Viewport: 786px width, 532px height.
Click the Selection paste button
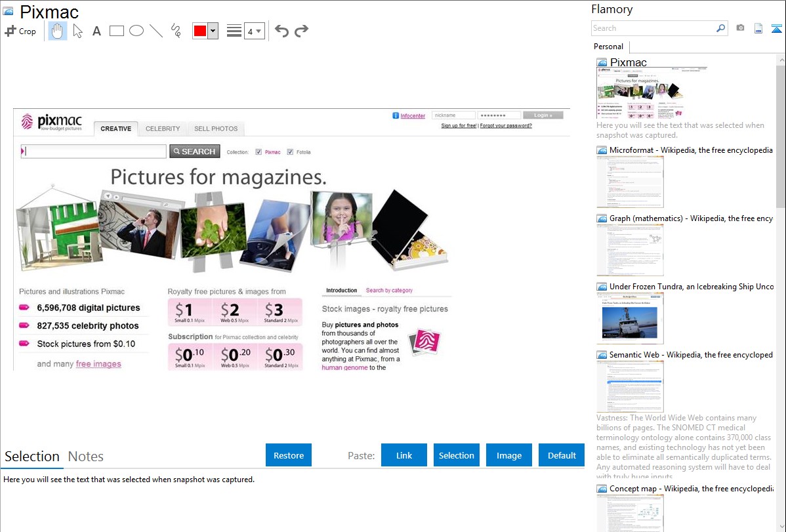[x=457, y=455]
